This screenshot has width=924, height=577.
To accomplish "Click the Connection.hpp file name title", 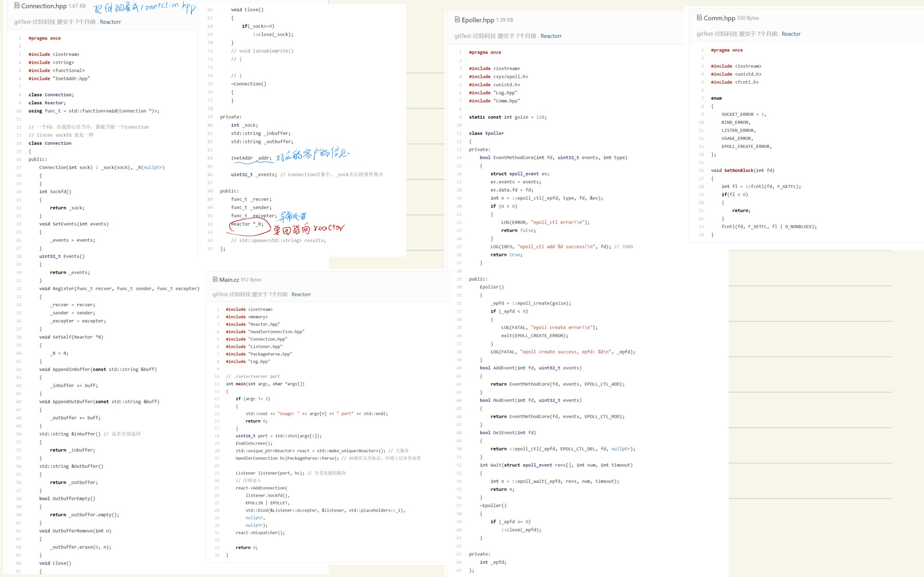I will (44, 6).
